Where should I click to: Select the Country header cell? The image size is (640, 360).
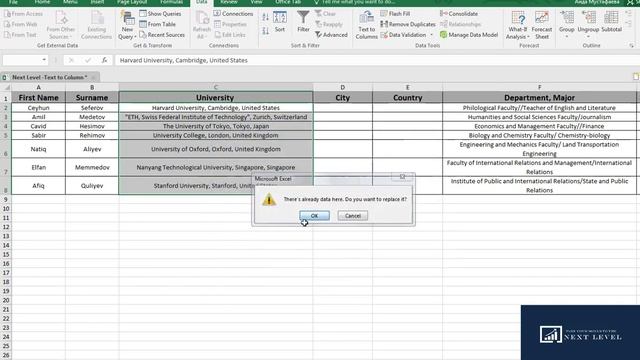(407, 98)
